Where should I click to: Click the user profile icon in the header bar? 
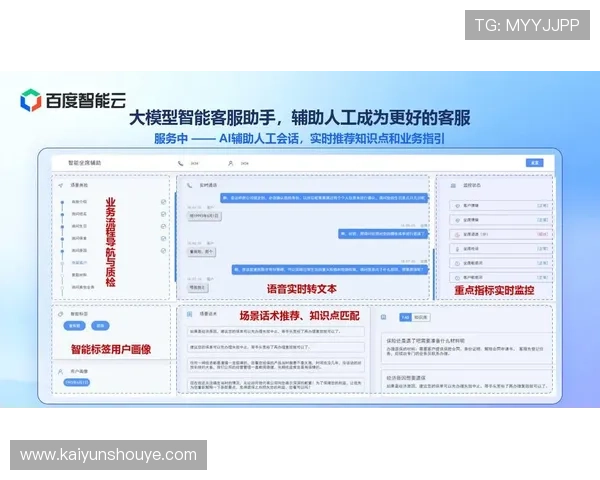(230, 163)
